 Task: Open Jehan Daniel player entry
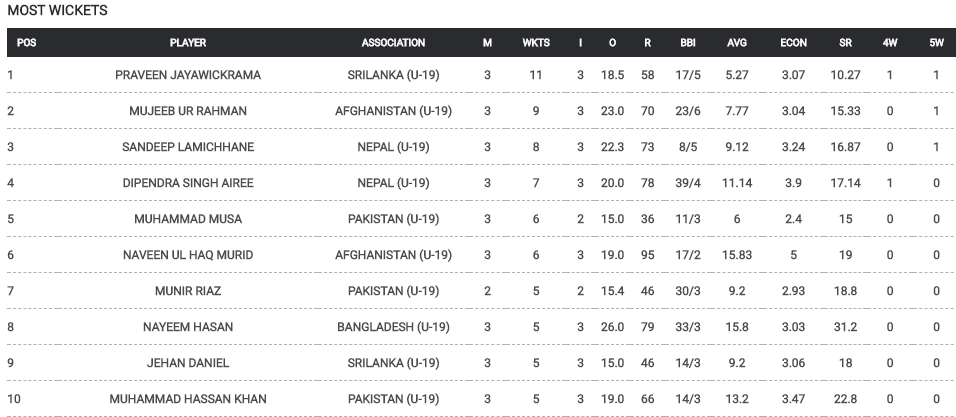188,363
